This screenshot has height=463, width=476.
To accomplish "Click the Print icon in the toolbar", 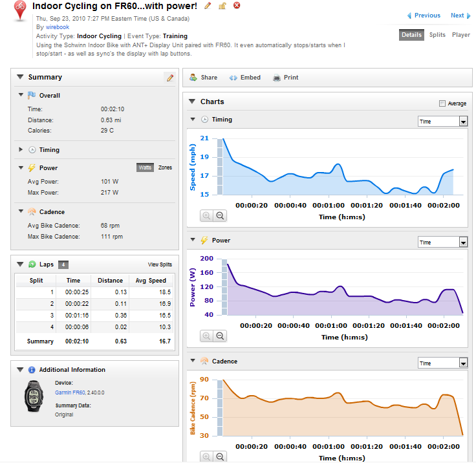I will click(x=277, y=78).
